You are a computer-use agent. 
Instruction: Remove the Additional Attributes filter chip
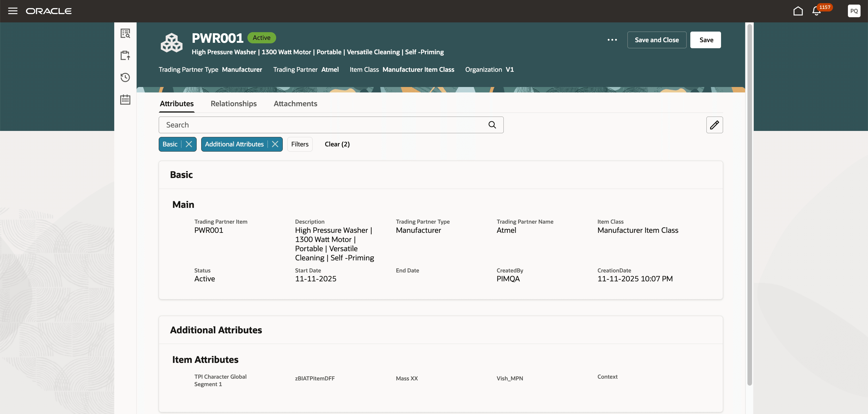point(275,144)
